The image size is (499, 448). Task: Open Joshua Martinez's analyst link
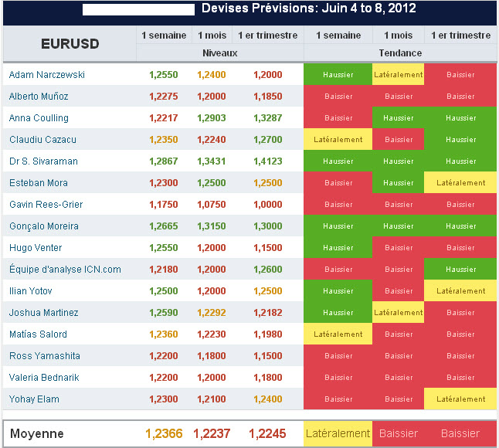43,313
